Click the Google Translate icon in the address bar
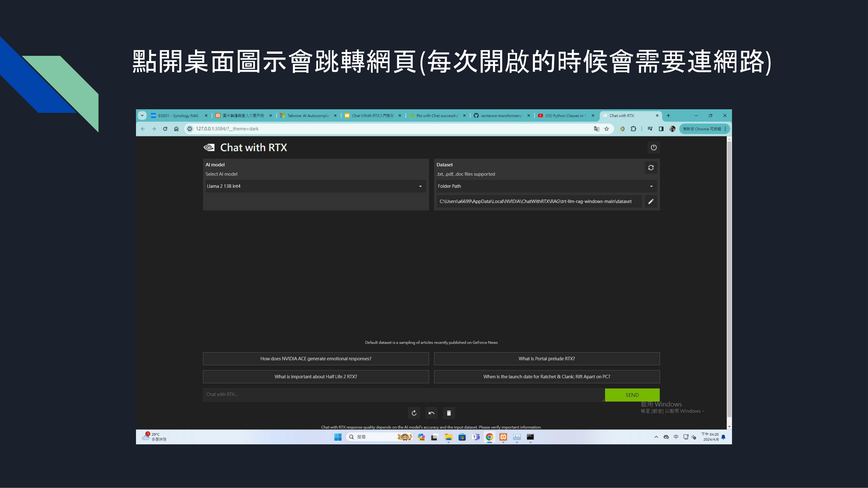The height and width of the screenshot is (488, 868). coord(596,129)
